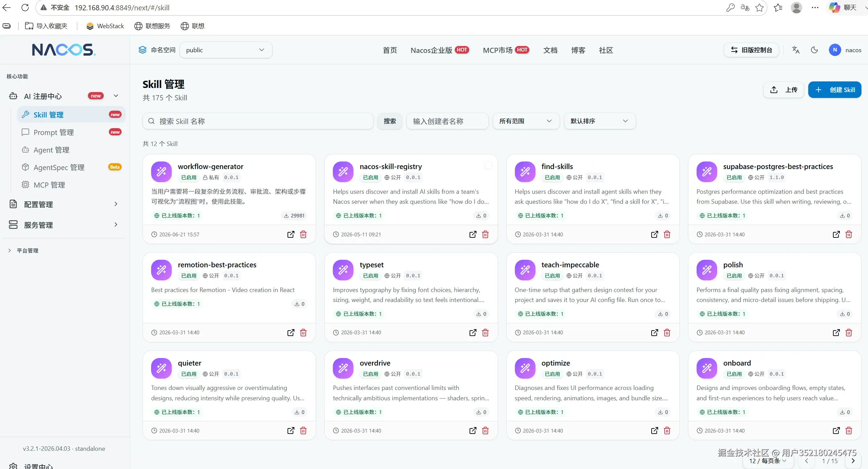Select Prompt 管理 in sidebar
The width and height of the screenshot is (868, 469).
click(x=71, y=132)
